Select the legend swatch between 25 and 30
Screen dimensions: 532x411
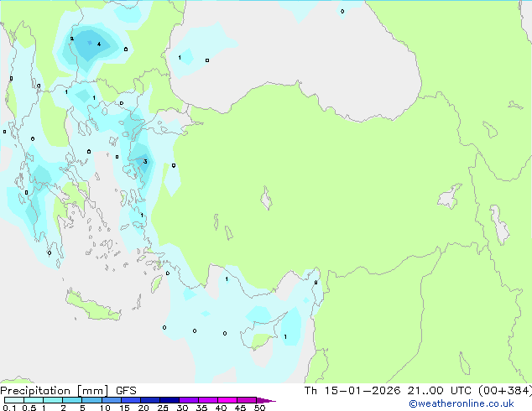170,400
